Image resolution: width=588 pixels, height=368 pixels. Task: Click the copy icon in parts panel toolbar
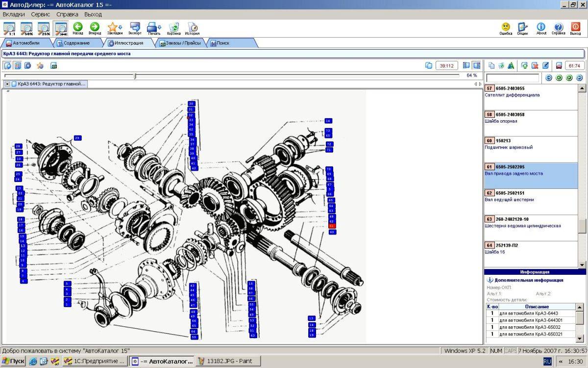tap(491, 65)
